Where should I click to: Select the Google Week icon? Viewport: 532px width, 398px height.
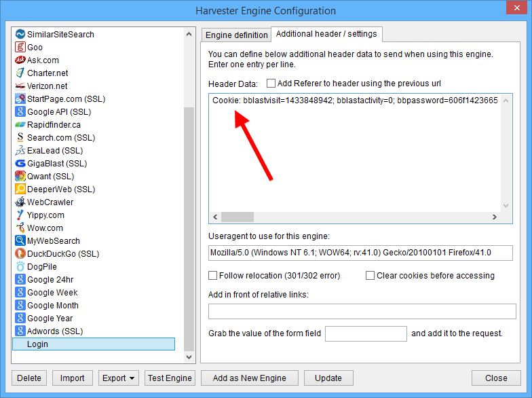20,292
